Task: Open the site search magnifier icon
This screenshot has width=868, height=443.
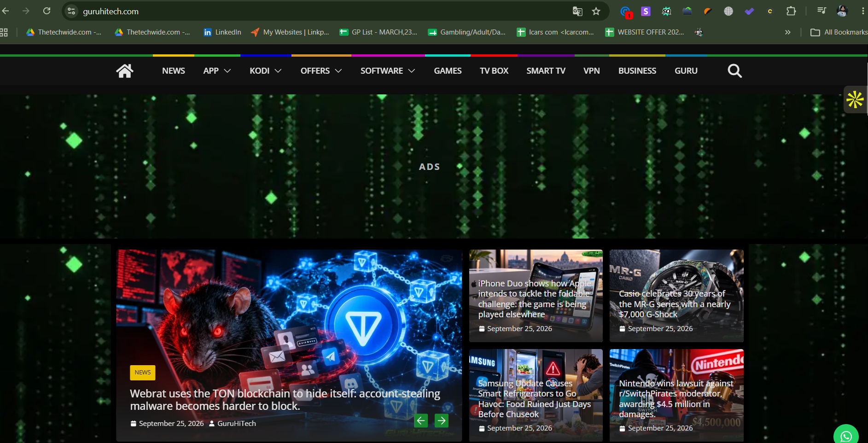Action: pos(734,71)
